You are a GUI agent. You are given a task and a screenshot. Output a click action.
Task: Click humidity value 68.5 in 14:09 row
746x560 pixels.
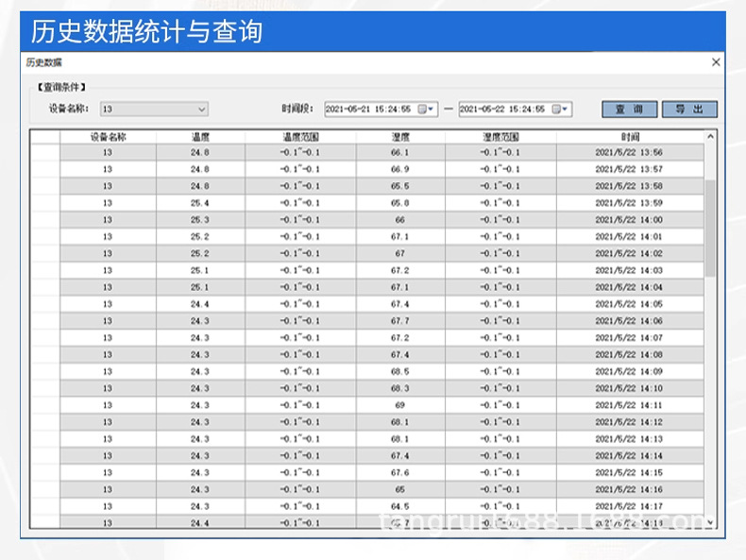pos(400,371)
